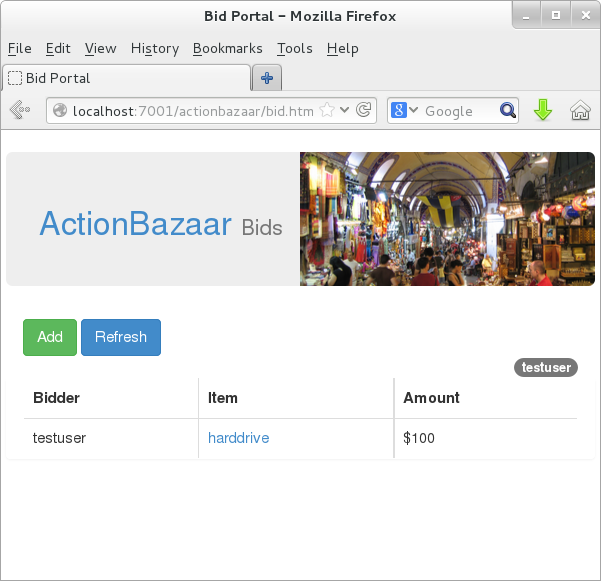601x581 pixels.
Task: Click the green Add button
Action: 50,337
